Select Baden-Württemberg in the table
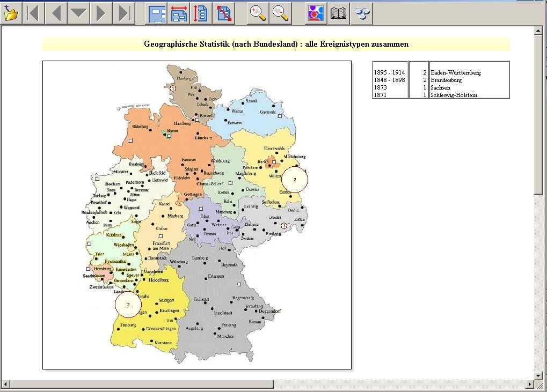The height and width of the screenshot is (392, 547). tap(456, 72)
